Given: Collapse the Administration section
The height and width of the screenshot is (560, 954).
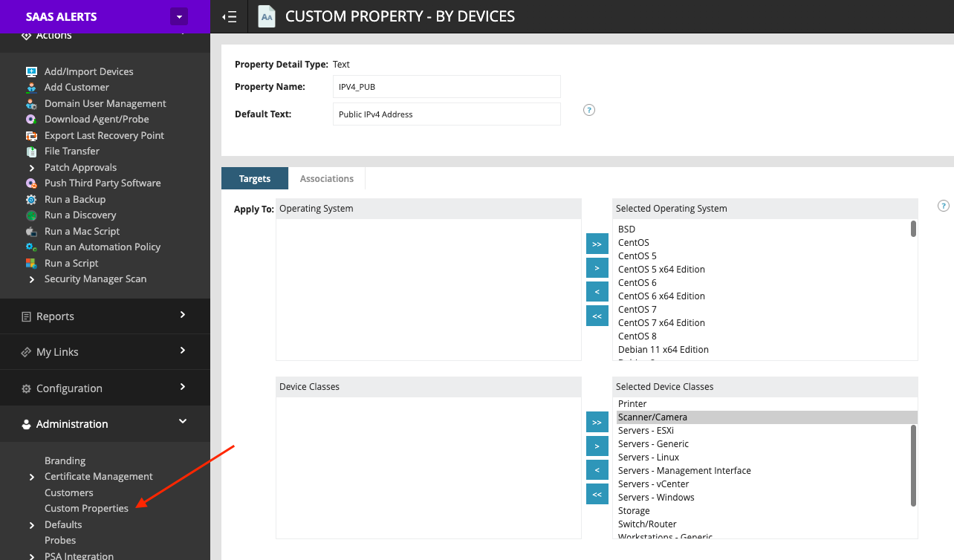Looking at the screenshot, I should (182, 423).
